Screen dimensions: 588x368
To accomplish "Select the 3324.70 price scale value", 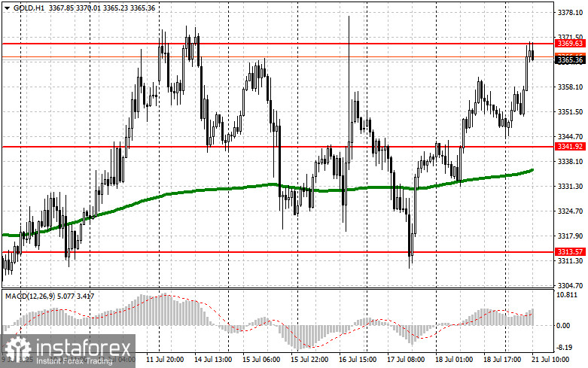I will click(570, 211).
